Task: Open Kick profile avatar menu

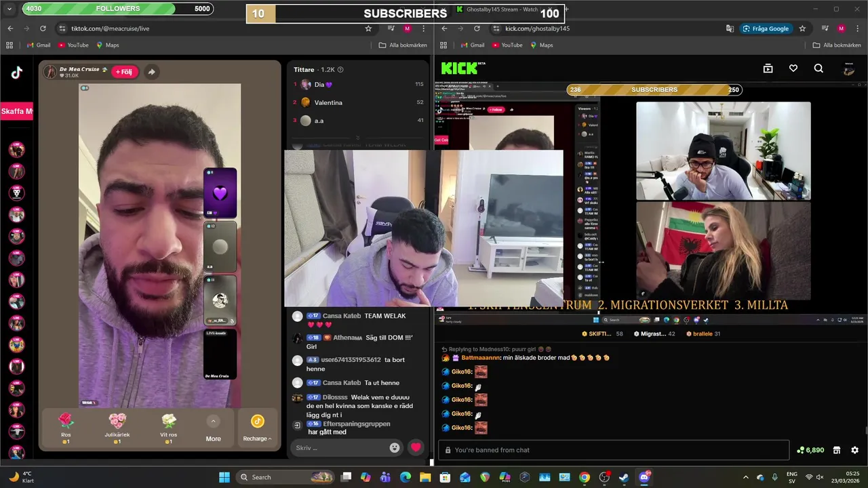Action: [x=849, y=68]
